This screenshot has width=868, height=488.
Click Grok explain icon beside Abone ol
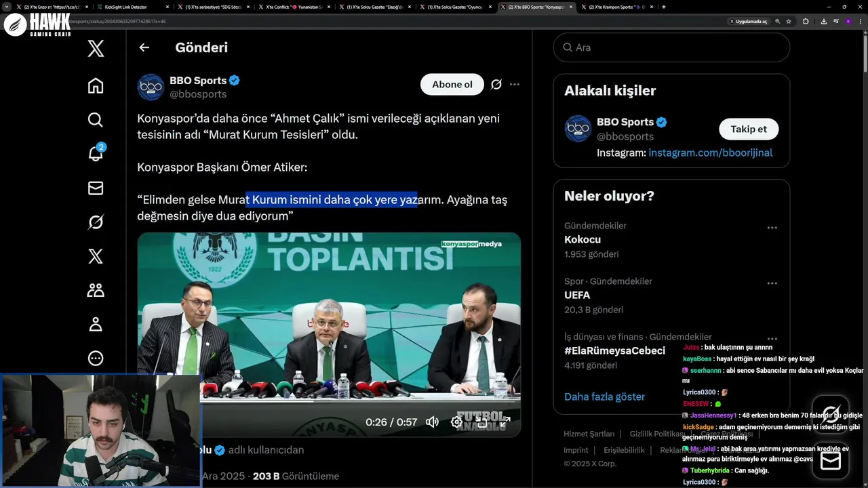click(496, 84)
